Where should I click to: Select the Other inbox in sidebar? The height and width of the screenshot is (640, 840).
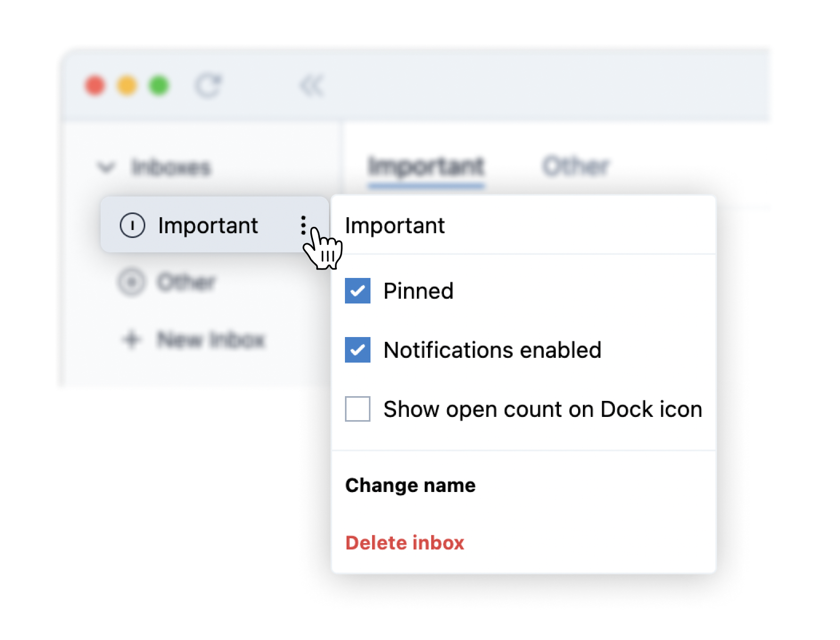(186, 282)
